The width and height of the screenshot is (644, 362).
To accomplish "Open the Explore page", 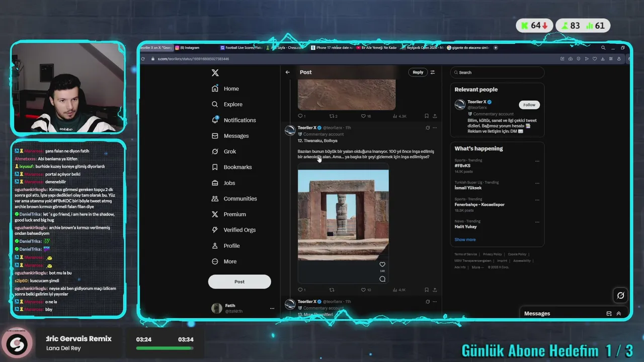I will click(x=227, y=104).
